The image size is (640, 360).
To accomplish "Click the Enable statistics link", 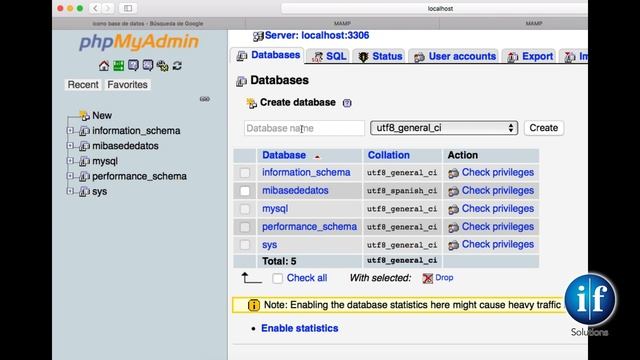I will tap(300, 328).
